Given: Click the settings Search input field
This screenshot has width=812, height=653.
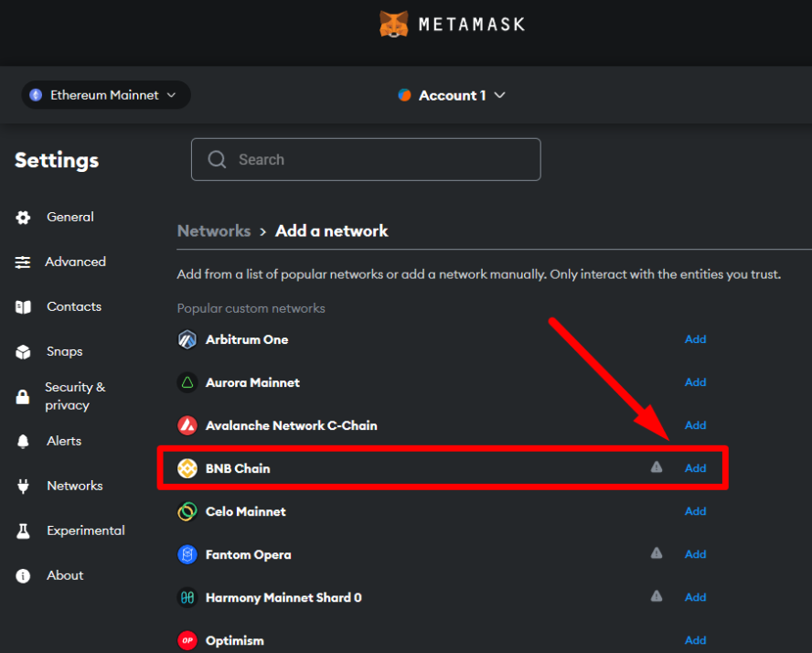Looking at the screenshot, I should coord(366,159).
